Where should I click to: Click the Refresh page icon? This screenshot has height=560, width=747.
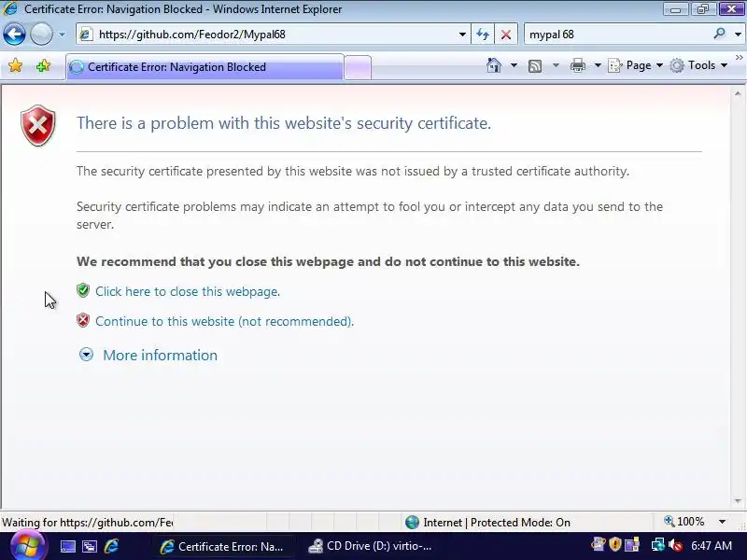483,35
